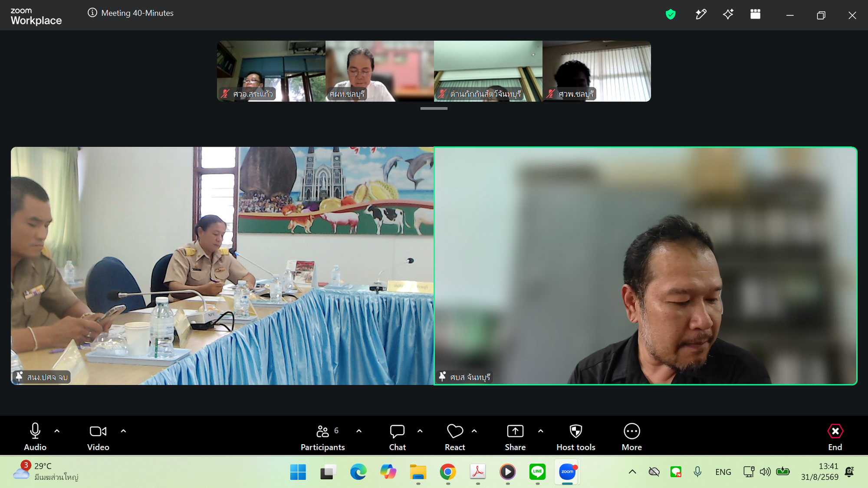Open the Participants list
This screenshot has height=488, width=868.
pyautogui.click(x=322, y=436)
